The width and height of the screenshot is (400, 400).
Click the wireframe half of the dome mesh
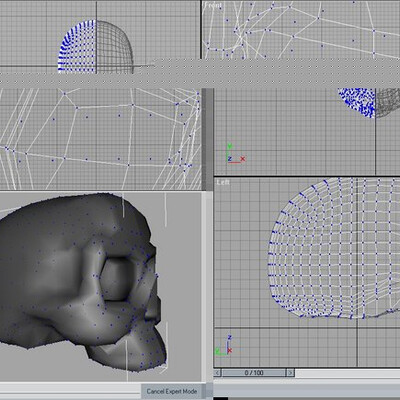(x=115, y=47)
